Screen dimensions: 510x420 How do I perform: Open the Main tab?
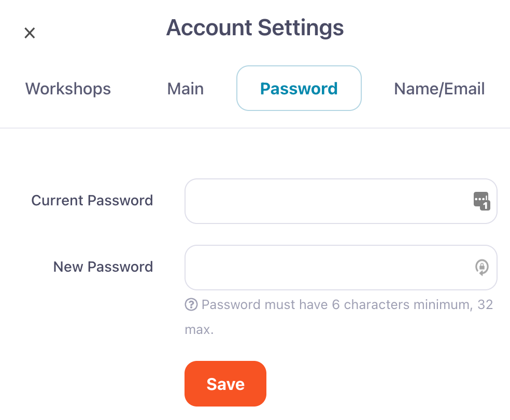[x=186, y=89]
